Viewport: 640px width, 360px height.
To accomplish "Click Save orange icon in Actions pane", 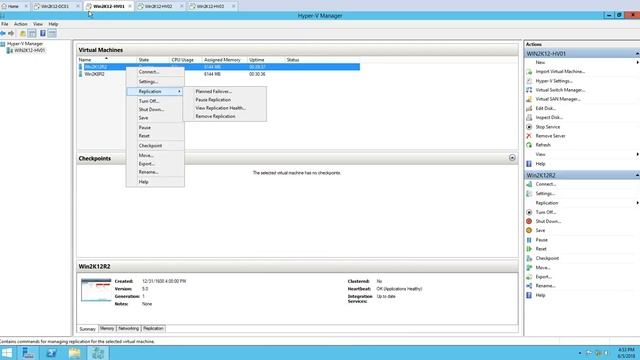I will pyautogui.click(x=529, y=231).
